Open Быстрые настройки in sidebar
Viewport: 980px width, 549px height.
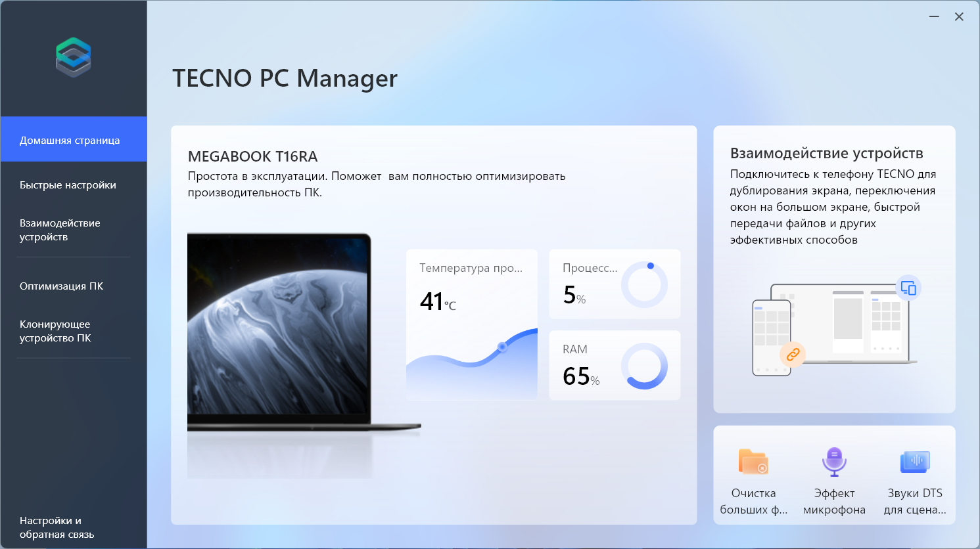pos(74,185)
